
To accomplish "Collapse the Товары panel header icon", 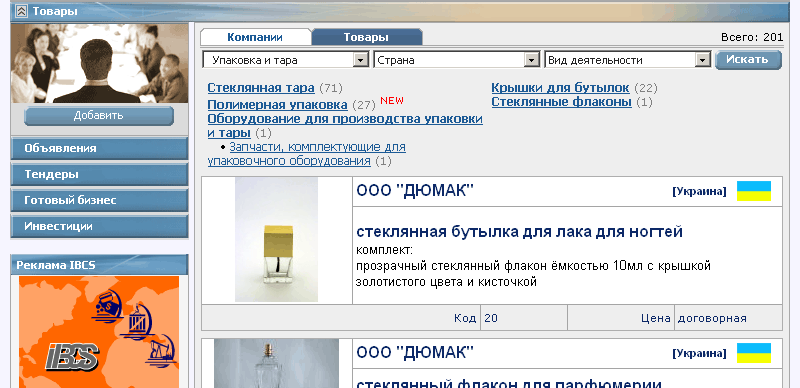I will 21,11.
